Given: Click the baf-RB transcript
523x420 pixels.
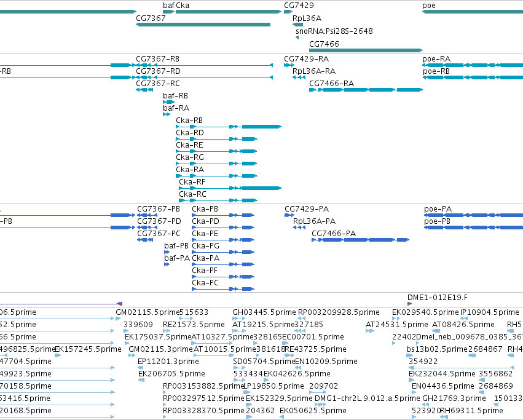Looking at the screenshot, I should pyautogui.click(x=169, y=102).
